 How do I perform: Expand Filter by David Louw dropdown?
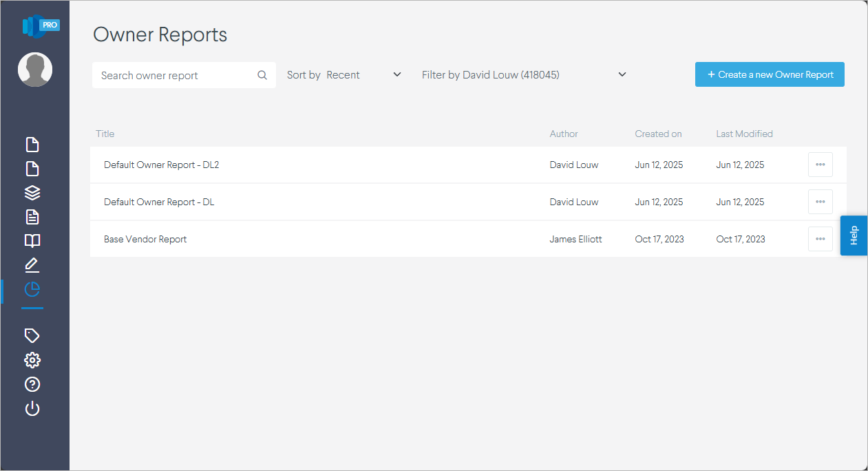[524, 75]
